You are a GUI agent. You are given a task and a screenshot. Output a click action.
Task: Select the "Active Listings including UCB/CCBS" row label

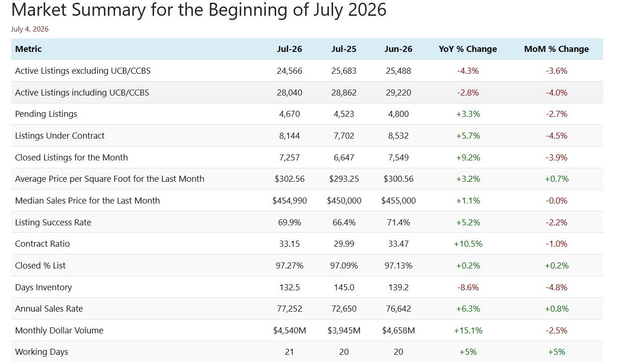pyautogui.click(x=82, y=93)
